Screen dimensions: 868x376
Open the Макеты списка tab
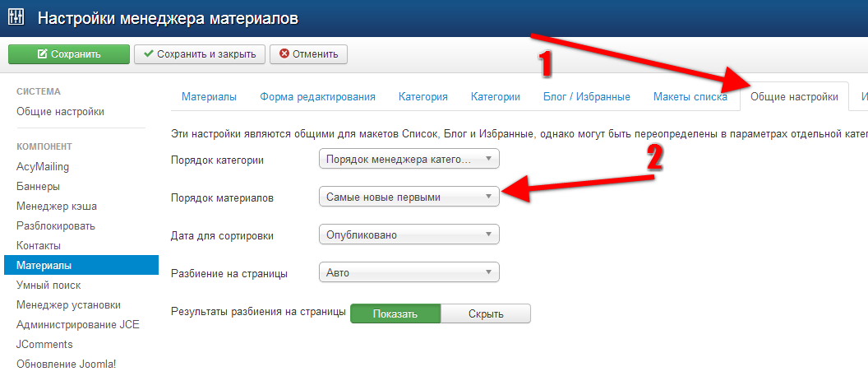[x=690, y=96]
